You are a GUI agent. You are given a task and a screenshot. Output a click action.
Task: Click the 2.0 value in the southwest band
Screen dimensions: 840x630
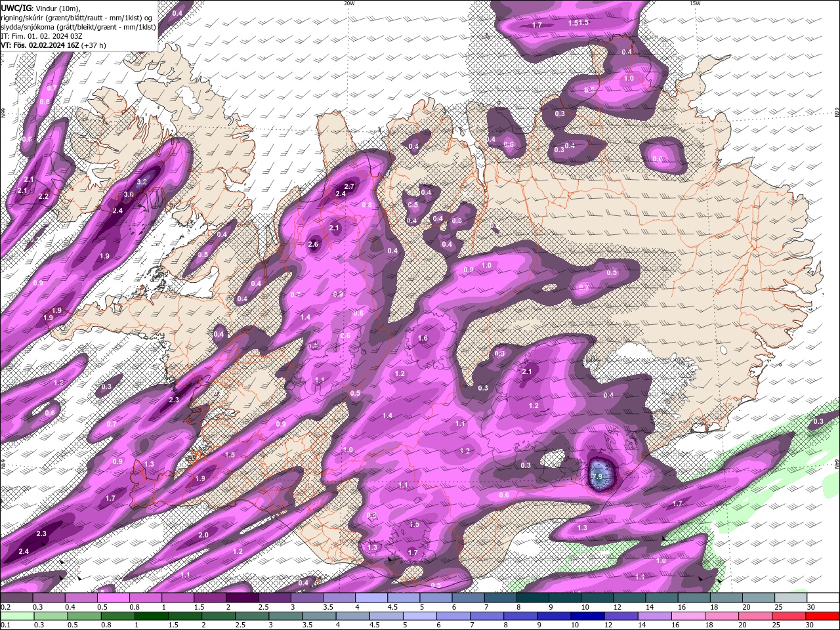click(x=203, y=535)
